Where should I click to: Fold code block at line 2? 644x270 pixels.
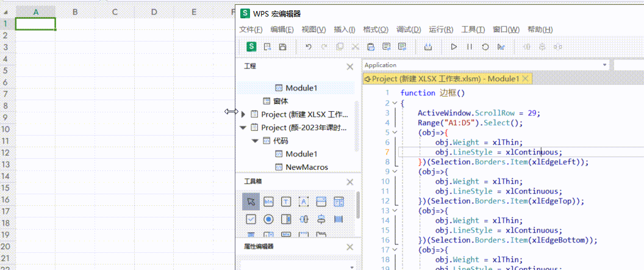tap(395, 103)
